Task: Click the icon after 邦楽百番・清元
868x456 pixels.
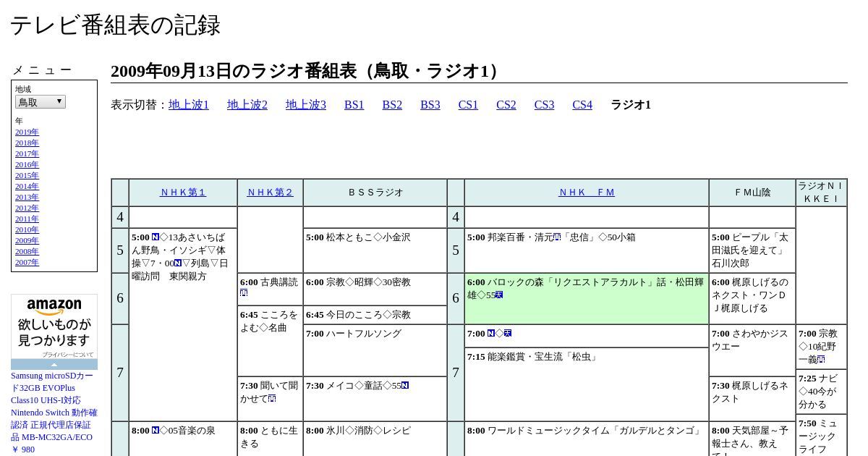Action: [557, 237]
